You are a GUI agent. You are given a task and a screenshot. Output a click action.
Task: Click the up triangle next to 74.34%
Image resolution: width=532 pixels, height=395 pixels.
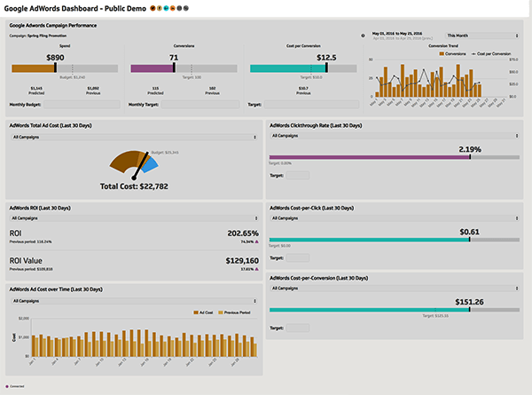[257, 241]
